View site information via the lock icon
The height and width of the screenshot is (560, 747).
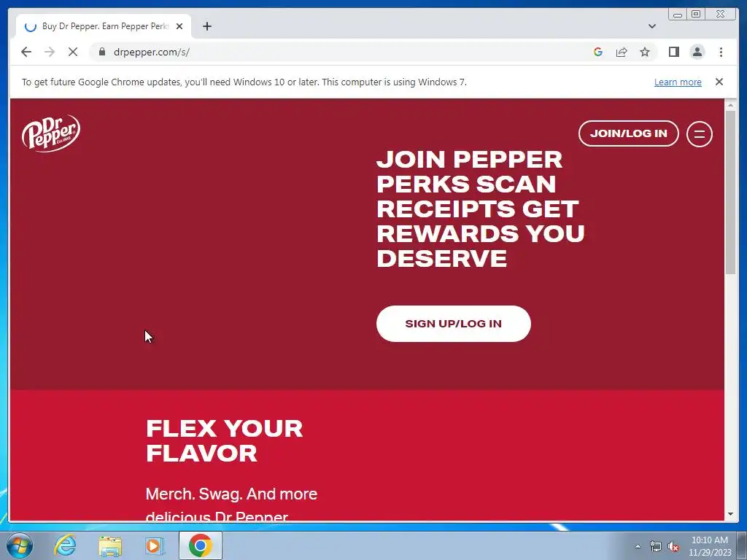point(102,52)
